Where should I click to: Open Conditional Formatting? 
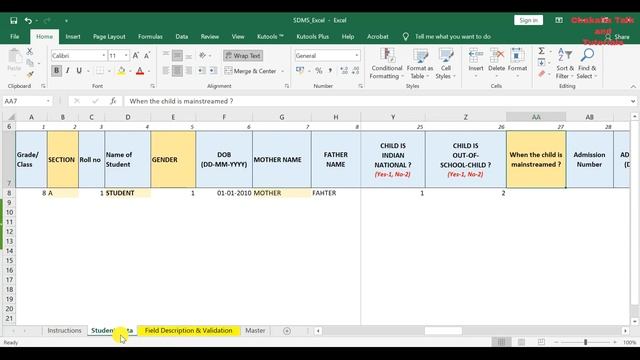[x=387, y=64]
